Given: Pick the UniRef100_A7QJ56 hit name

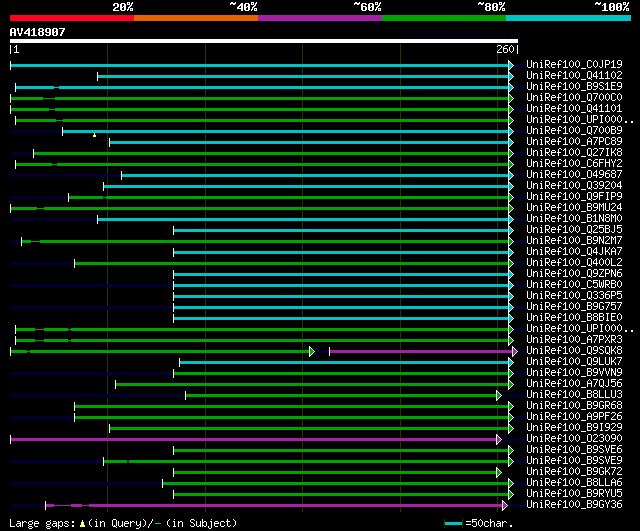Looking at the screenshot, I should tap(574, 384).
